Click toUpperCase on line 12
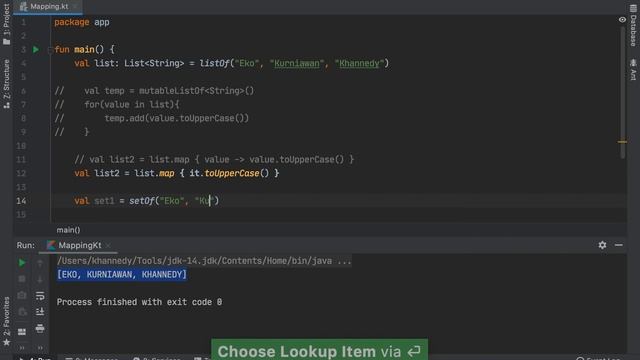Screen dimensions: 640x360 pos(231,173)
